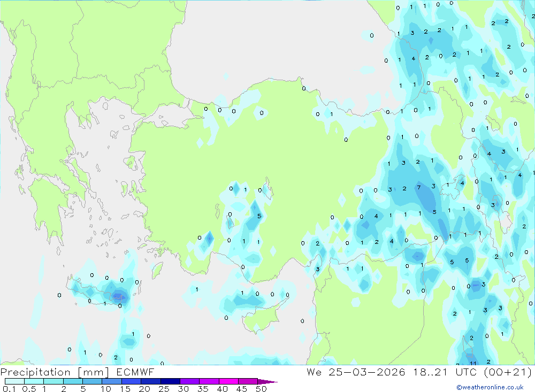This screenshot has height=392, width=535.
Task: Click the above-50 mm arrow tip of legend
Action: coord(267,382)
